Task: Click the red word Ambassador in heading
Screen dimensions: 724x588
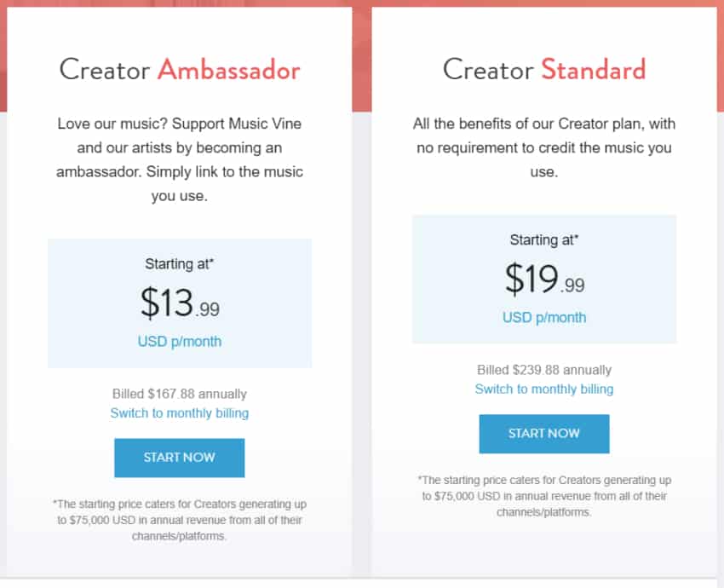Action: tap(228, 70)
